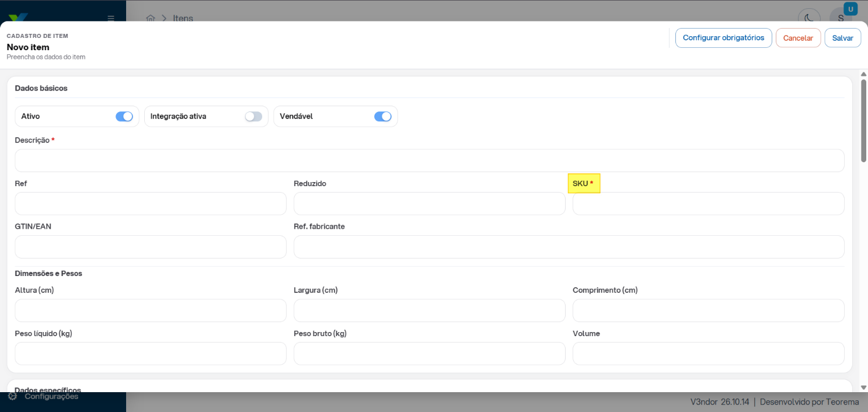The width and height of the screenshot is (868, 412).
Task: Open Configurações in the sidebar
Action: [51, 396]
